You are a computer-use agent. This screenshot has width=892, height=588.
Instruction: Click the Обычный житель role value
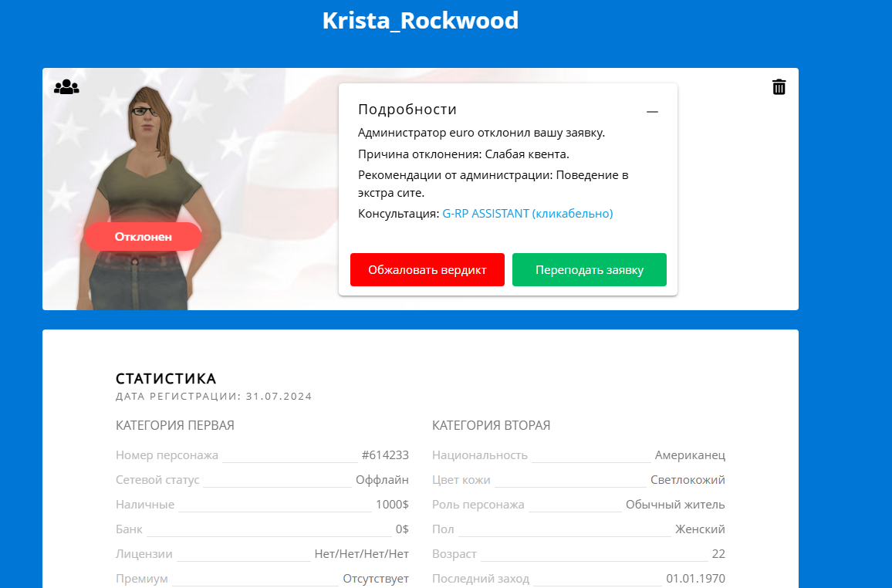(675, 505)
